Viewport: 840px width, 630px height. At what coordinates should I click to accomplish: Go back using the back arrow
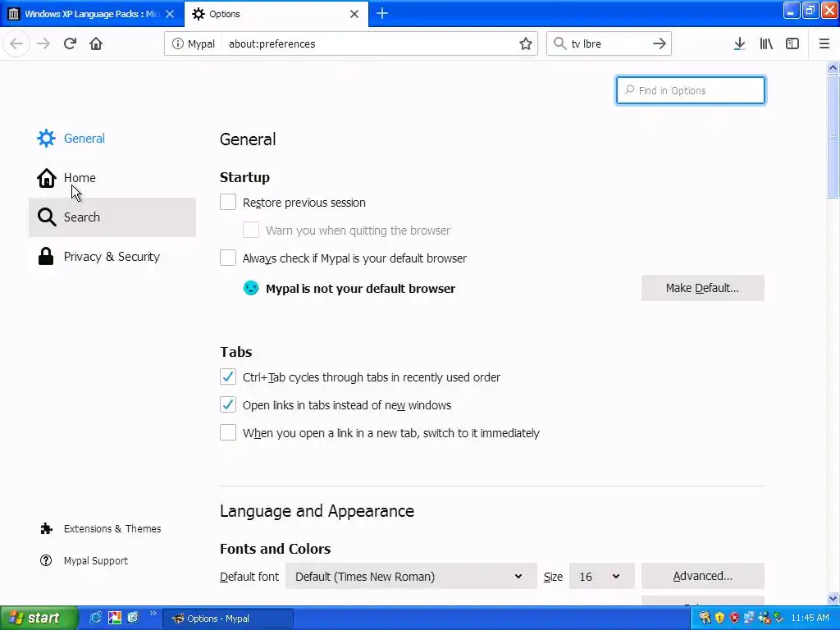click(16, 43)
